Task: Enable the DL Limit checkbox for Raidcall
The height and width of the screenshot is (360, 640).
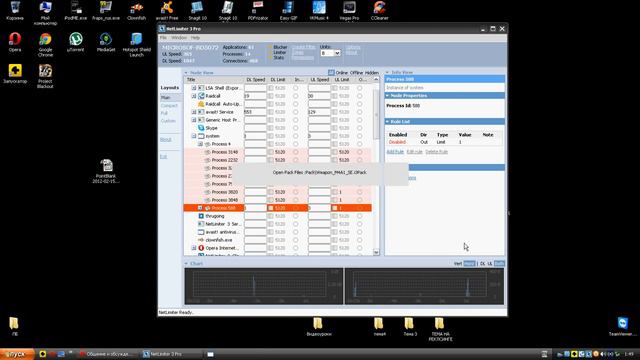Action: click(271, 96)
